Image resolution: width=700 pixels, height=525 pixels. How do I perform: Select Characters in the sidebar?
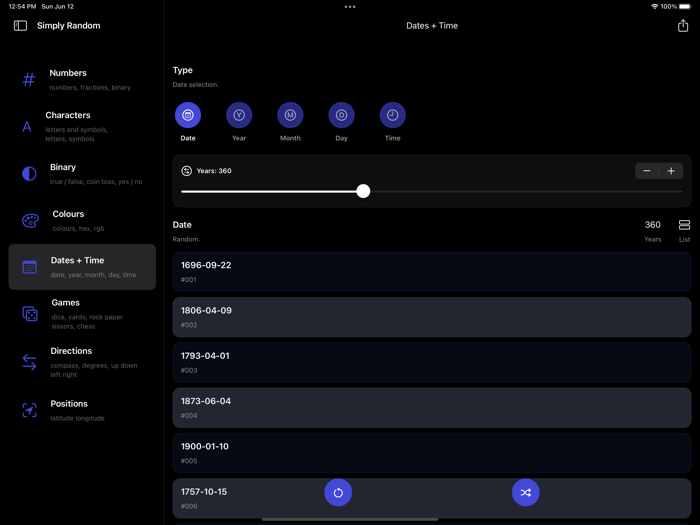tap(82, 127)
